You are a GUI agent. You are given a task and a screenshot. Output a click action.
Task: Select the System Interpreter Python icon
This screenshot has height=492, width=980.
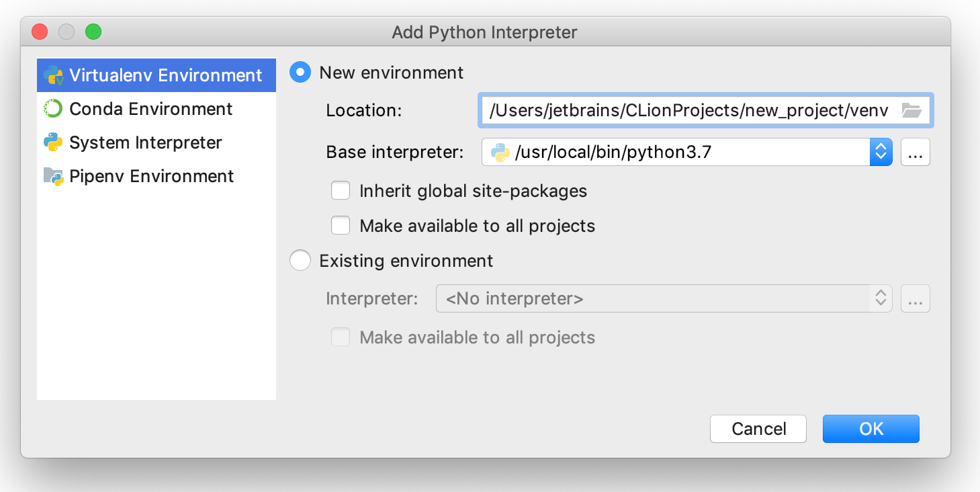(52, 142)
